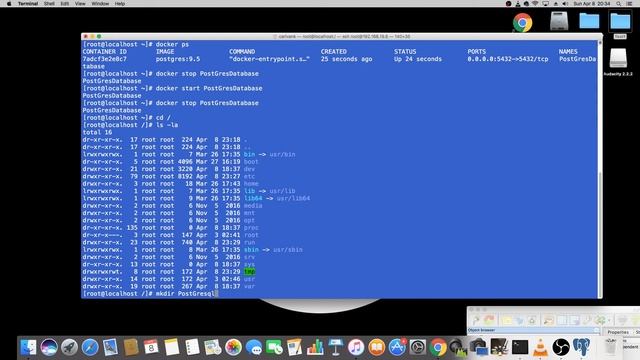The width and height of the screenshot is (640, 360).
Task: Open Finder from the Dock
Action: [28, 347]
